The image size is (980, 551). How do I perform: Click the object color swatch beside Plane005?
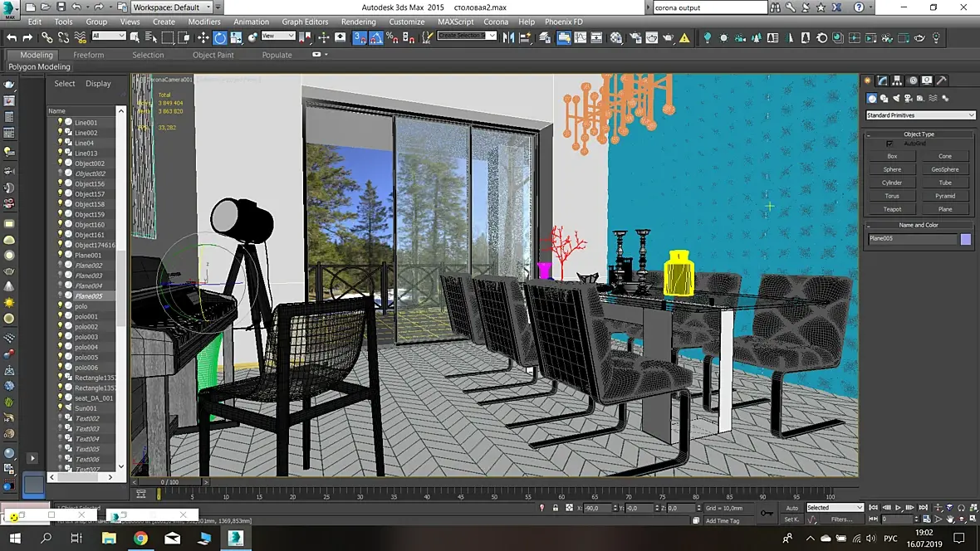(x=966, y=239)
